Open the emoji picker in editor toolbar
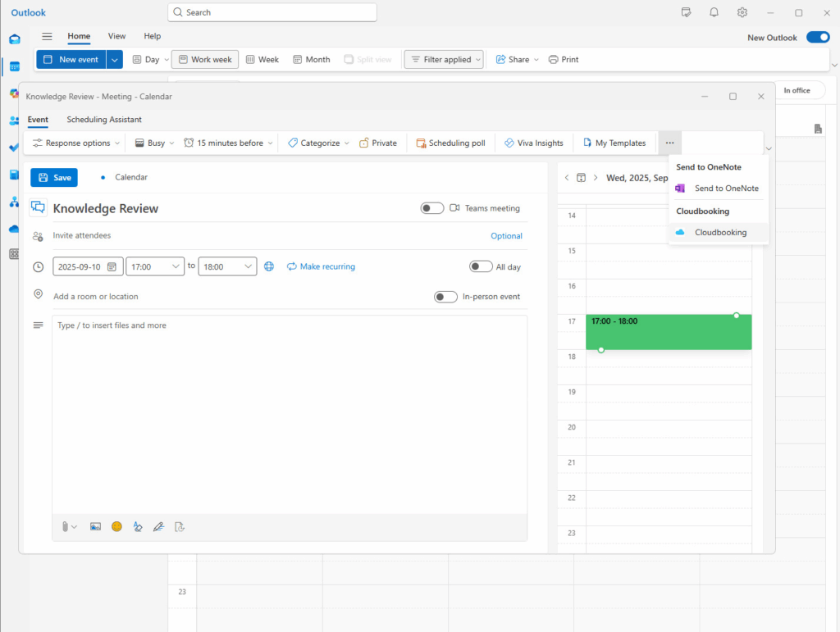840x632 pixels. coord(116,526)
